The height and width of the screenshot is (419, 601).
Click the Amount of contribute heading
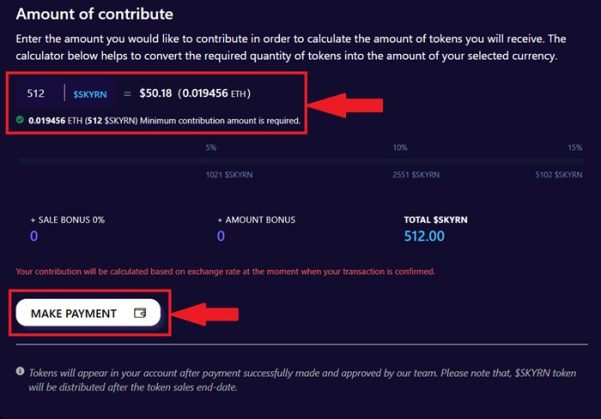(x=95, y=15)
